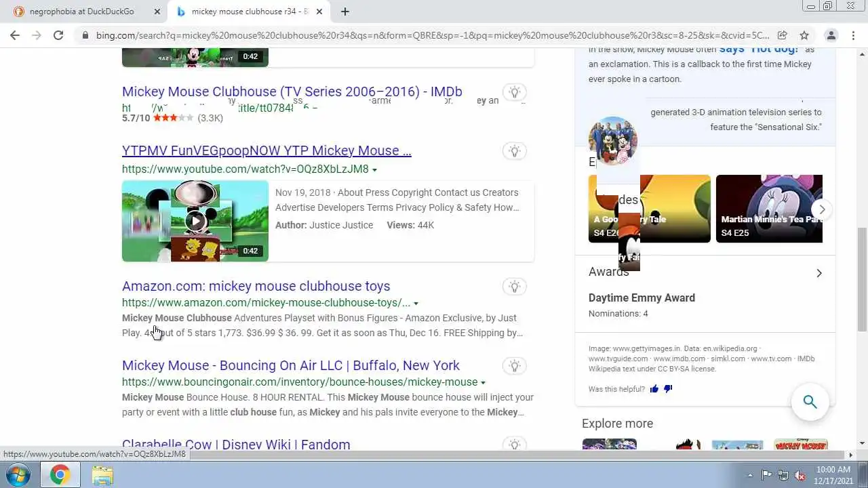Click the address bar URL field

click(x=432, y=35)
